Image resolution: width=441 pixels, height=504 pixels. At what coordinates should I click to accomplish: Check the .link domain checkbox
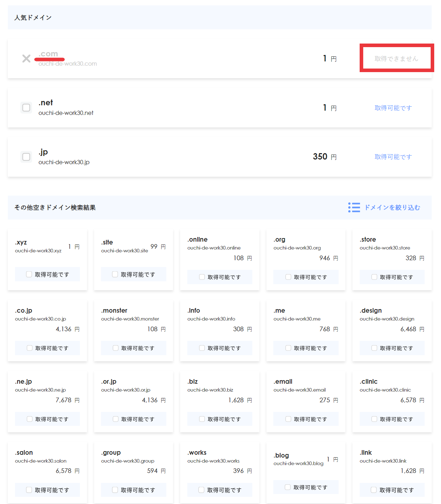point(374,490)
